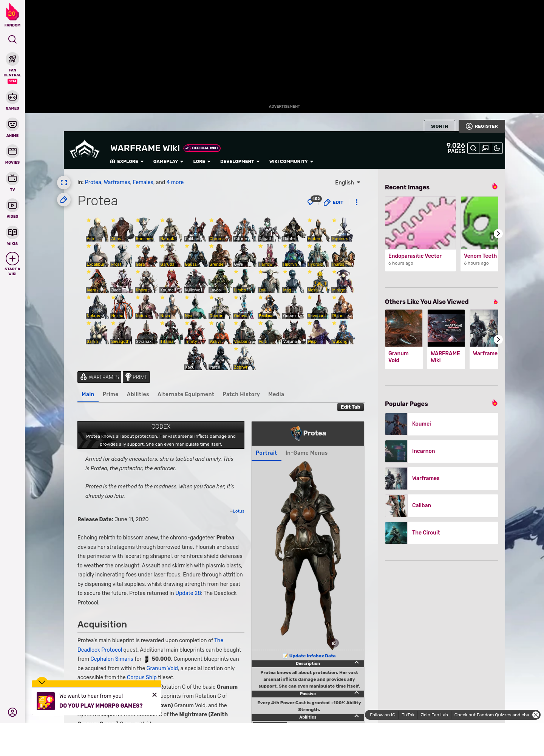
Task: Select the Wukong warframe icon
Action: pos(343,332)
